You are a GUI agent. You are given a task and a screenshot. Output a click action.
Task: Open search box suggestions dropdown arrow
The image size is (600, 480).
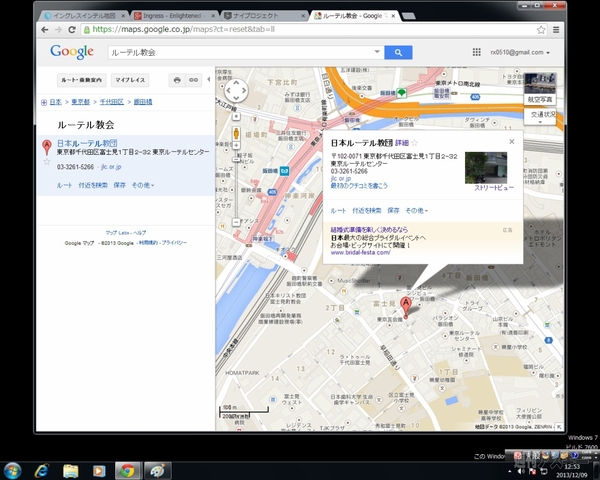point(377,52)
